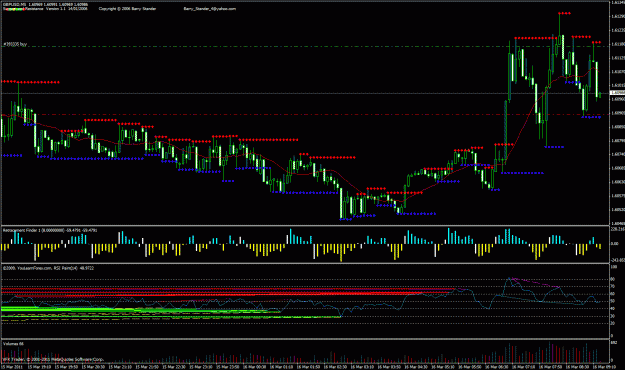625x370 pixels.
Task: Click the Support and Resistance indicator version label
Action: pyautogui.click(x=45, y=9)
